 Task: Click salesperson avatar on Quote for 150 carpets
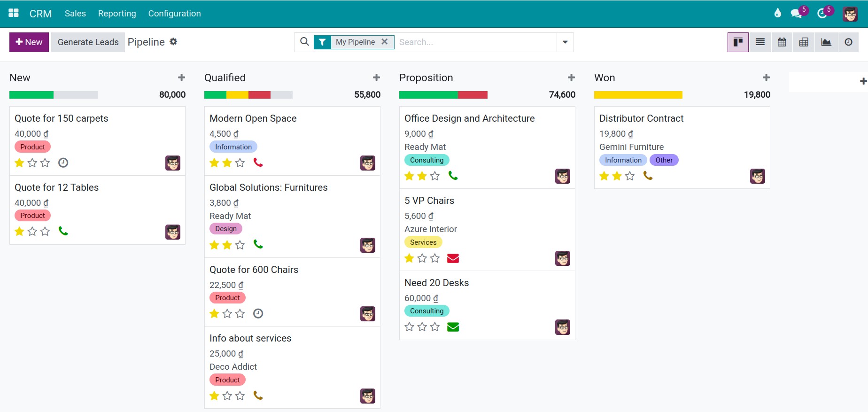click(173, 163)
